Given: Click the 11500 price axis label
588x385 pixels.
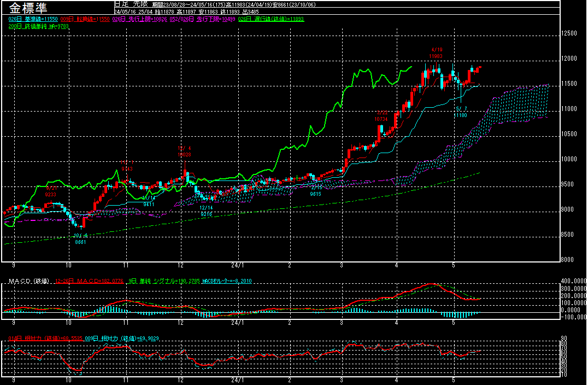Looking at the screenshot, I should [x=569, y=84].
